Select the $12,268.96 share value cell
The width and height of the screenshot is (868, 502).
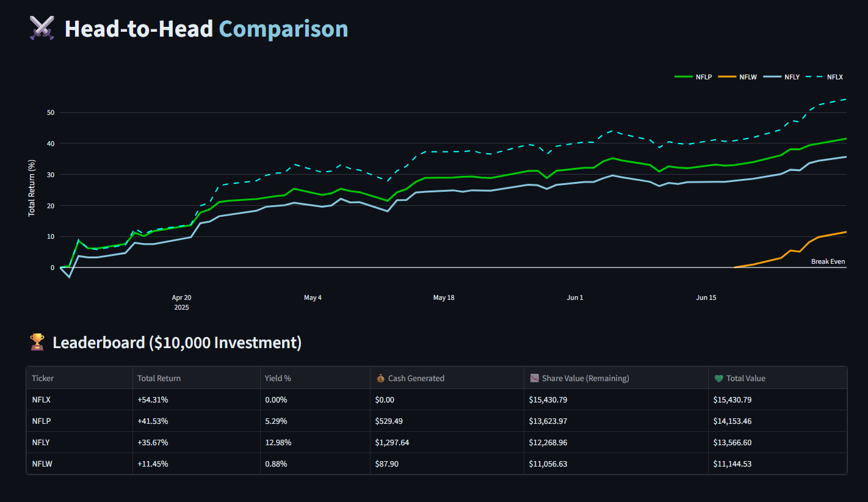616,442
